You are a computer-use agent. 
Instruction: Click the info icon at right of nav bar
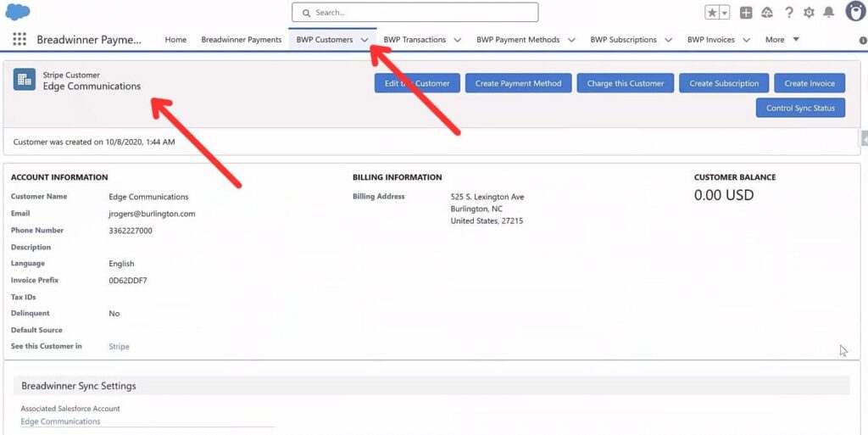[863, 41]
